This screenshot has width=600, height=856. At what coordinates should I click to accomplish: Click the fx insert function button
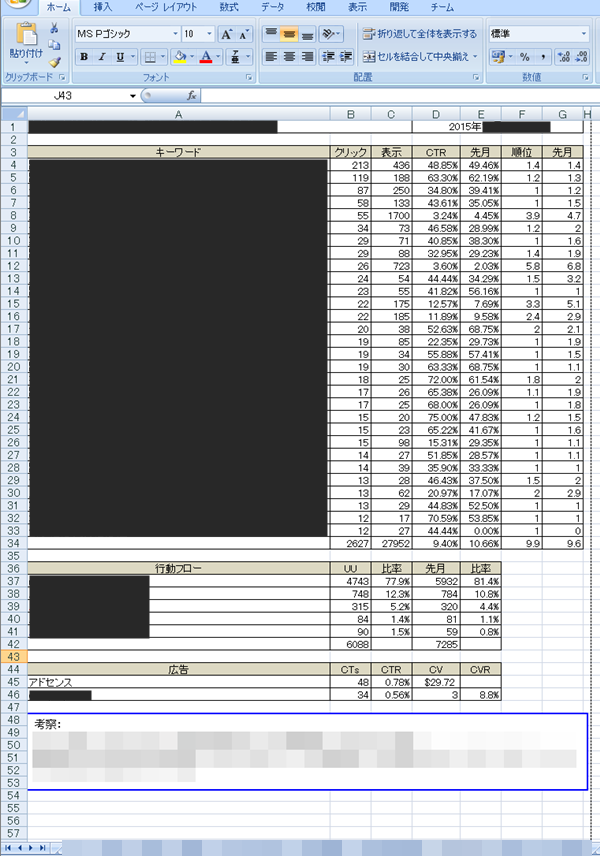tap(192, 96)
